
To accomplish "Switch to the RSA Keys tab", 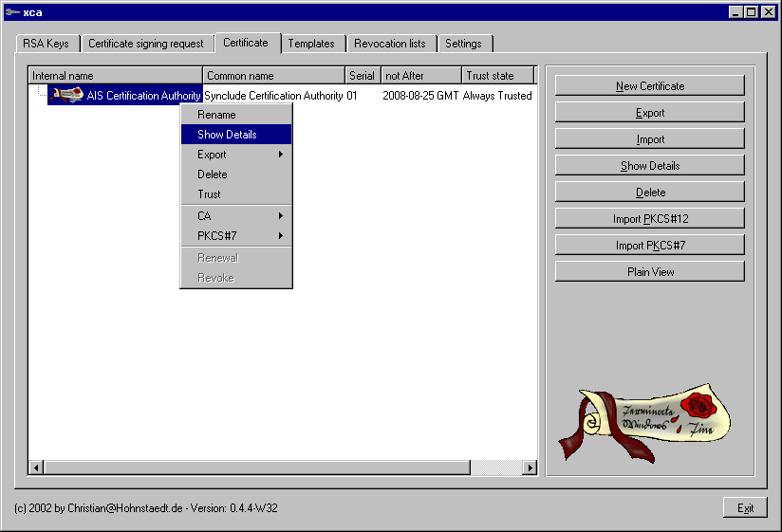I will pyautogui.click(x=46, y=44).
